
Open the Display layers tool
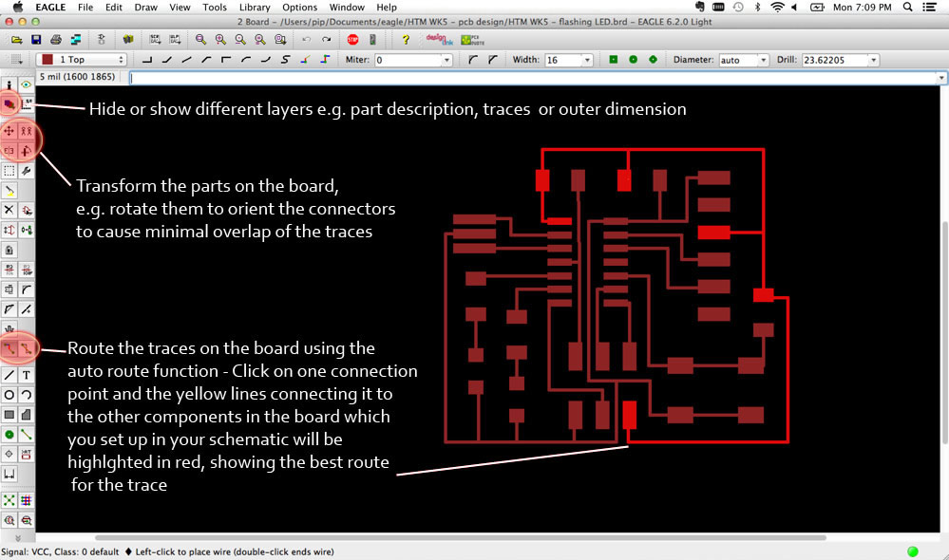click(x=9, y=104)
